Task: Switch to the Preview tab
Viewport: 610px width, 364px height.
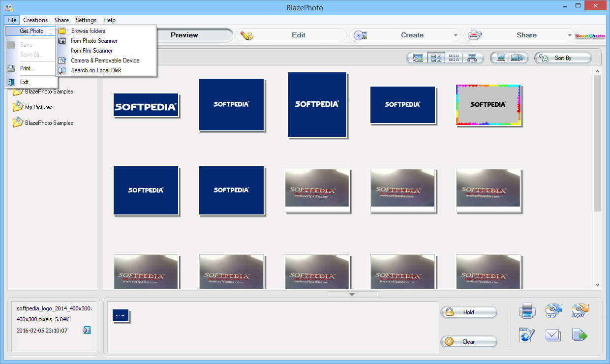Action: 184,35
